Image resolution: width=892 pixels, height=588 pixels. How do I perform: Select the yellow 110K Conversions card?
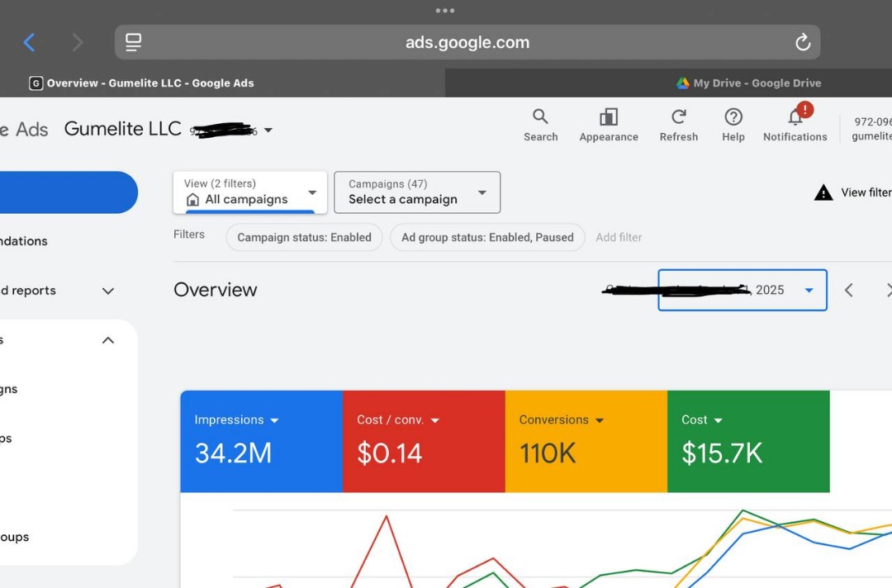(x=586, y=441)
